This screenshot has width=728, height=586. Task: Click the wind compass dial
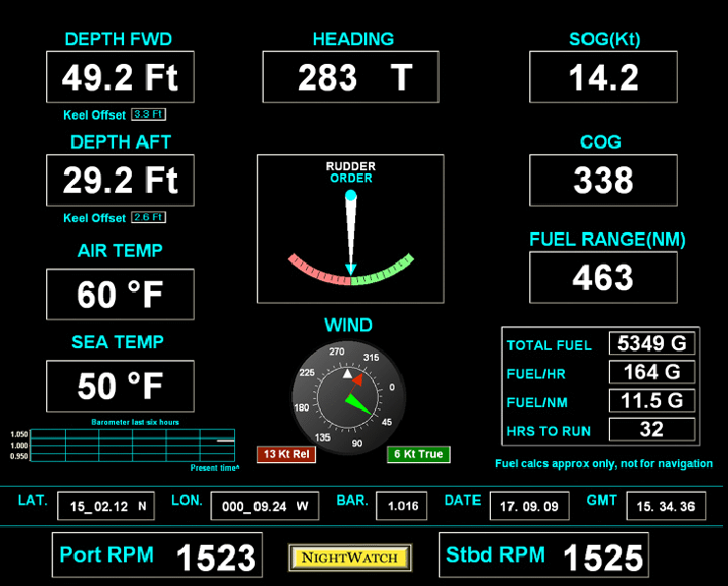click(346, 394)
